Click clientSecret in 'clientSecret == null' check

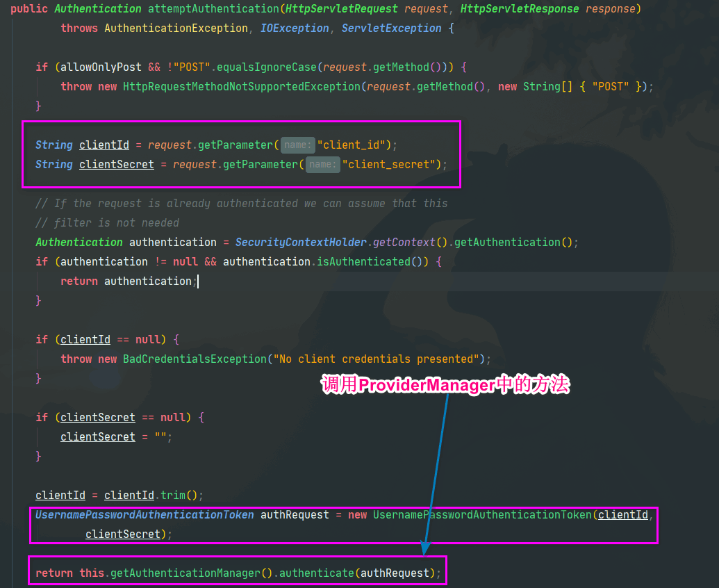[98, 418]
